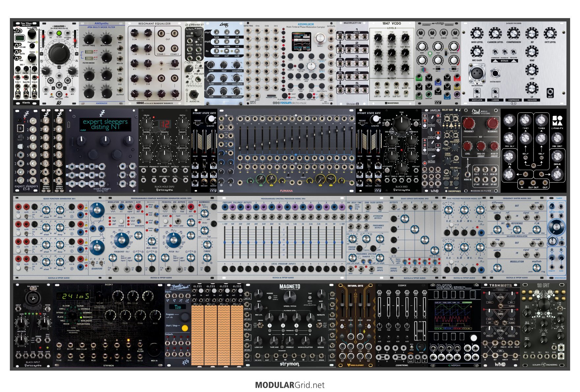580x392 pixels.
Task: Turn the OUT LEVEL knob on the vocoder
Action: pos(550,34)
